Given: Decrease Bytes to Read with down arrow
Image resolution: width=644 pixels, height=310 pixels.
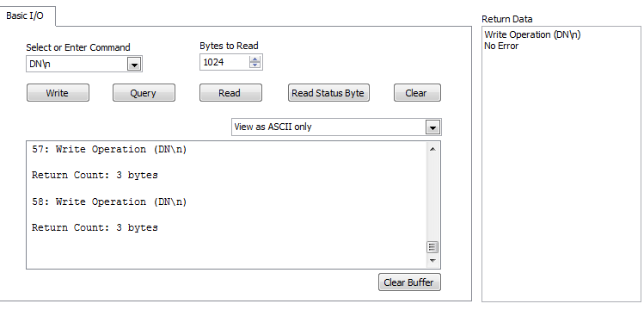Looking at the screenshot, I should click(255, 65).
